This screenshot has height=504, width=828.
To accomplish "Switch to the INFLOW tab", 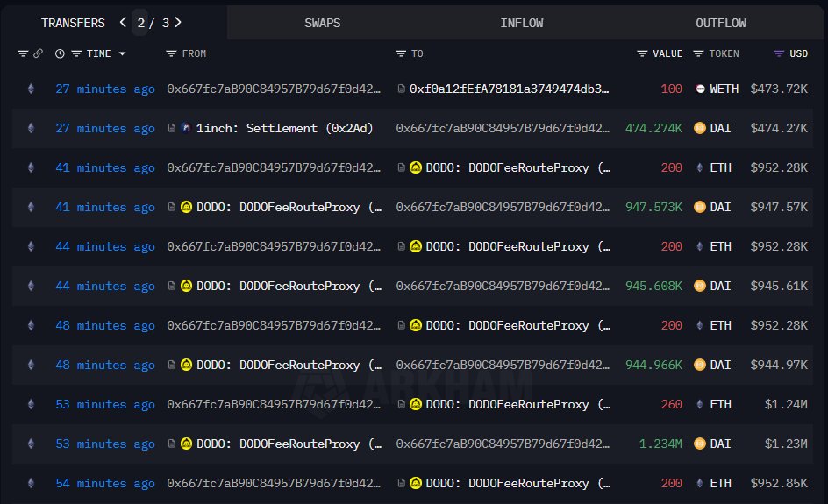I will click(x=521, y=23).
